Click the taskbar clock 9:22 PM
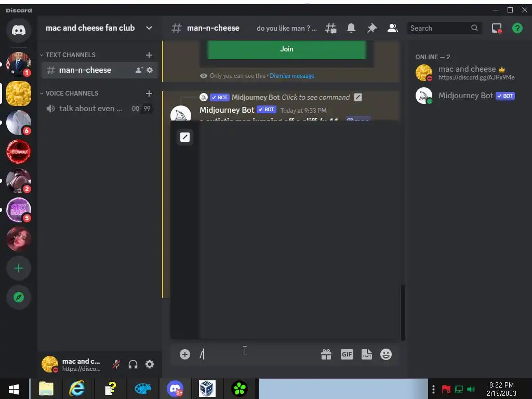The height and width of the screenshot is (399, 532). (x=501, y=389)
